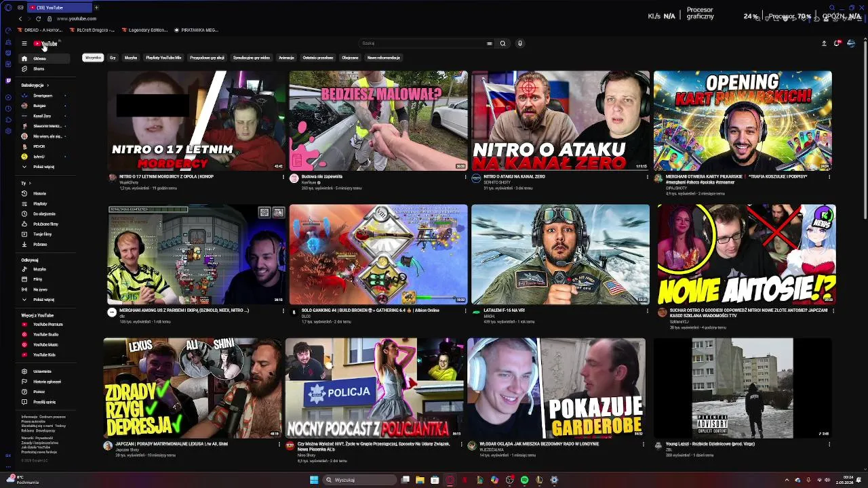Open the account avatar menu
Viewport: 868px width, 488px height.
(851, 43)
